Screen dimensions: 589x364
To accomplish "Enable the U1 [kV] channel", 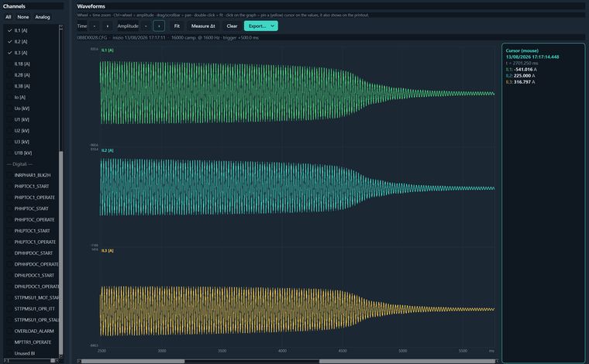I will (10, 120).
